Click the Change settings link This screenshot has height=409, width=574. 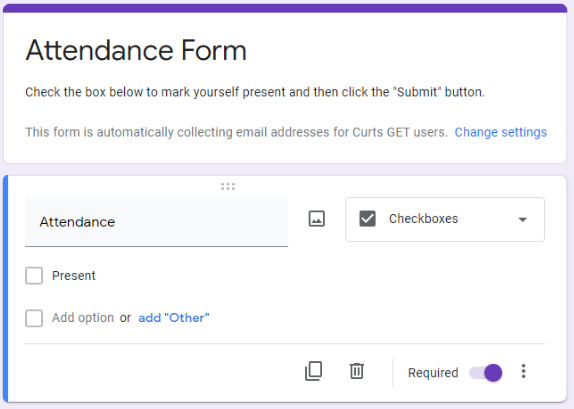coord(500,132)
